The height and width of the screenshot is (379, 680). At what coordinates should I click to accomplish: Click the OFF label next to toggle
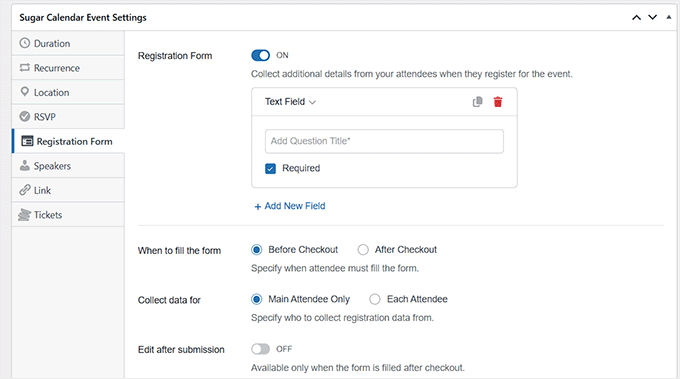click(x=284, y=349)
